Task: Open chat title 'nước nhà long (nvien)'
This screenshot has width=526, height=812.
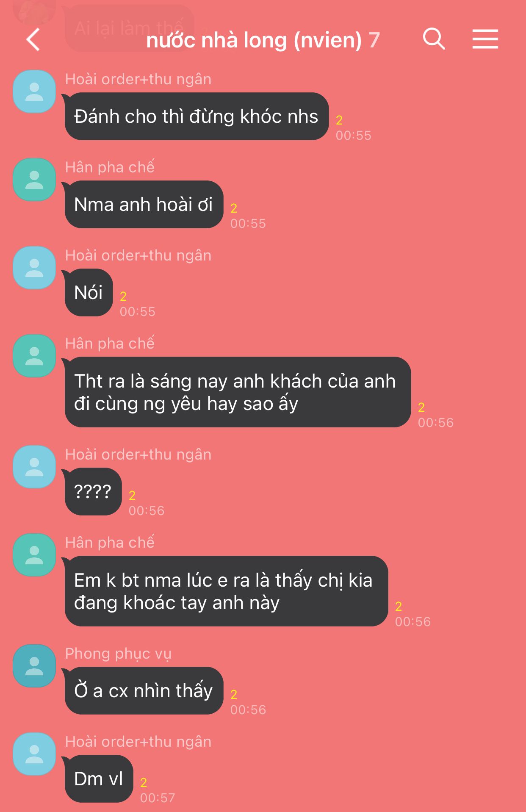Action: pos(254,40)
